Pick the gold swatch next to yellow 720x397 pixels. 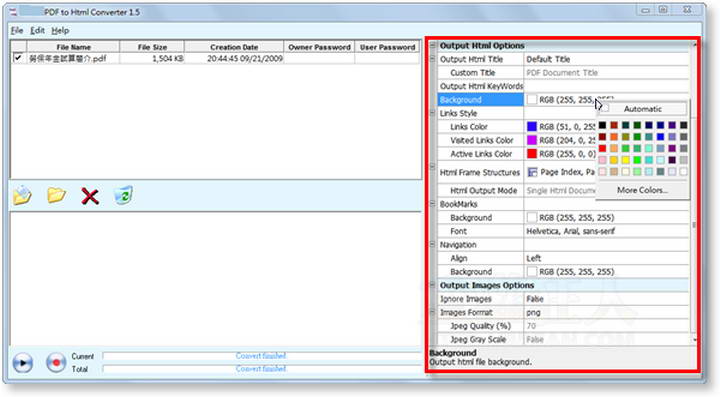pyautogui.click(x=614, y=160)
